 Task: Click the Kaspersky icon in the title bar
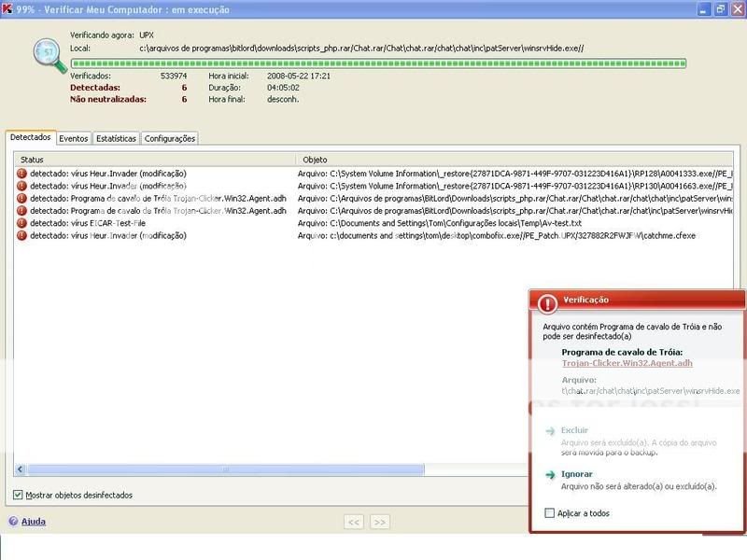(8, 8)
